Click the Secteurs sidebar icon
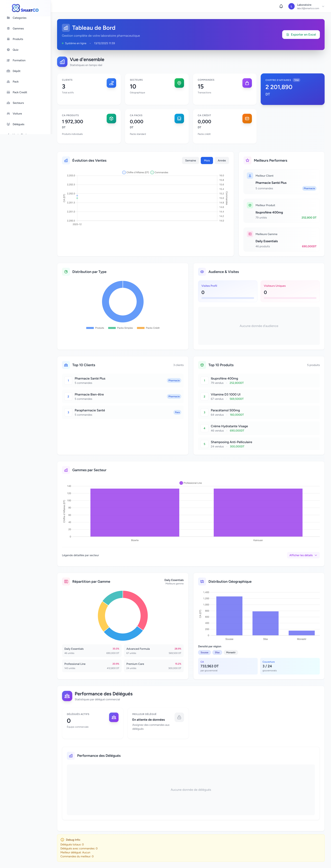Screen dimensions: 331x868 [x=8, y=103]
